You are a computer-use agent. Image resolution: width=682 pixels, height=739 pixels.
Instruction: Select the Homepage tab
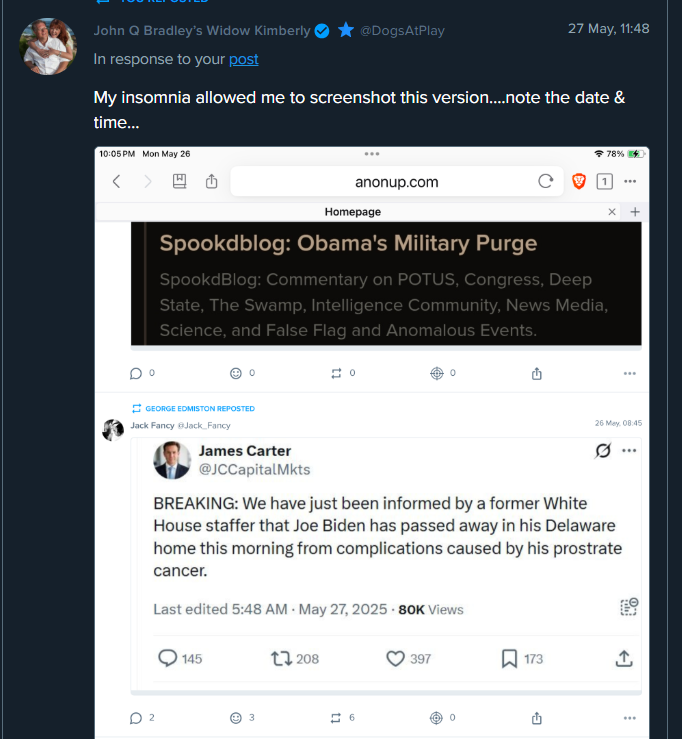coord(353,212)
